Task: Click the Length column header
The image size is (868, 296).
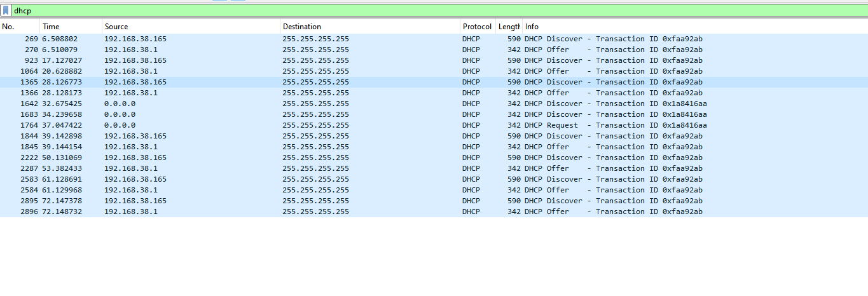Action: (x=509, y=27)
